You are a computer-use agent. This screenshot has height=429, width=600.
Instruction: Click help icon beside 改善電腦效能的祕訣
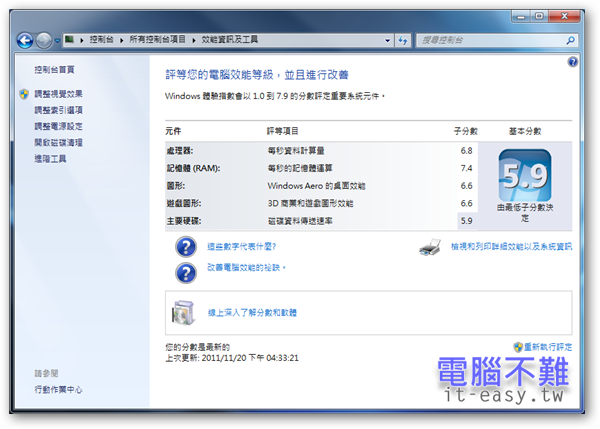pyautogui.click(x=186, y=272)
